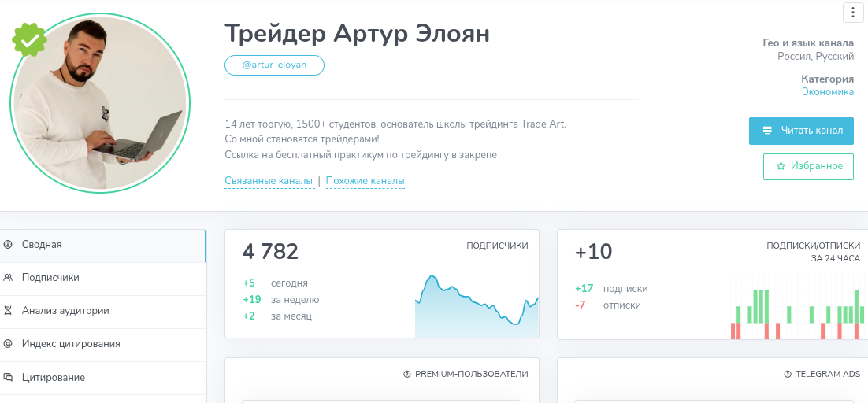
Task: Click the Анализ аудитории hourglass icon
Action: pyautogui.click(x=8, y=311)
